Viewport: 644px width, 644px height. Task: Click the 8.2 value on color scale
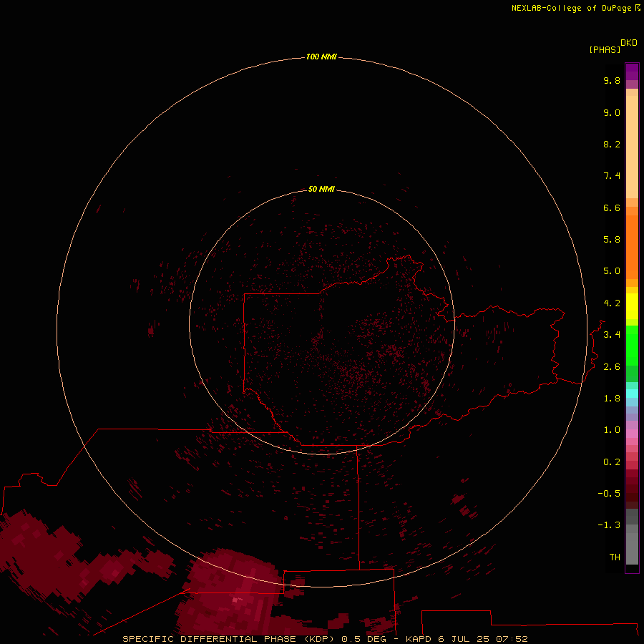point(612,144)
